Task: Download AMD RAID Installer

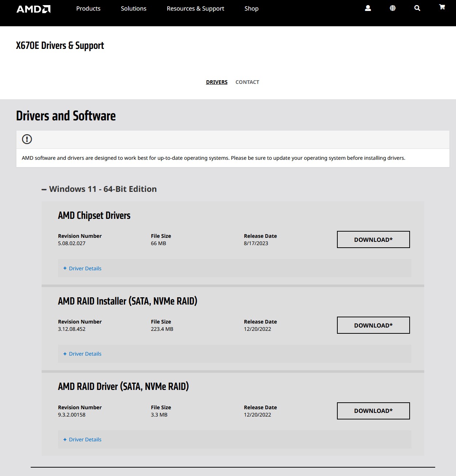Action: pyautogui.click(x=373, y=325)
